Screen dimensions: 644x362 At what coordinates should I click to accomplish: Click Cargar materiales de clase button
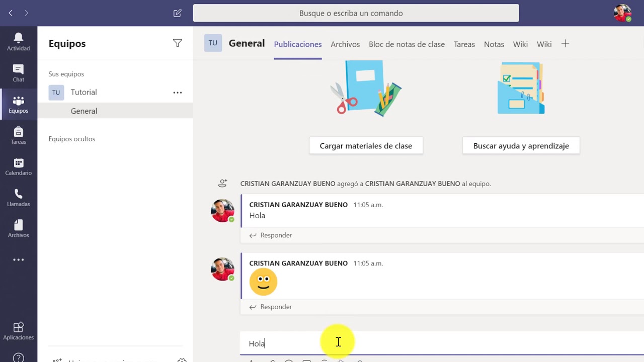[366, 146]
